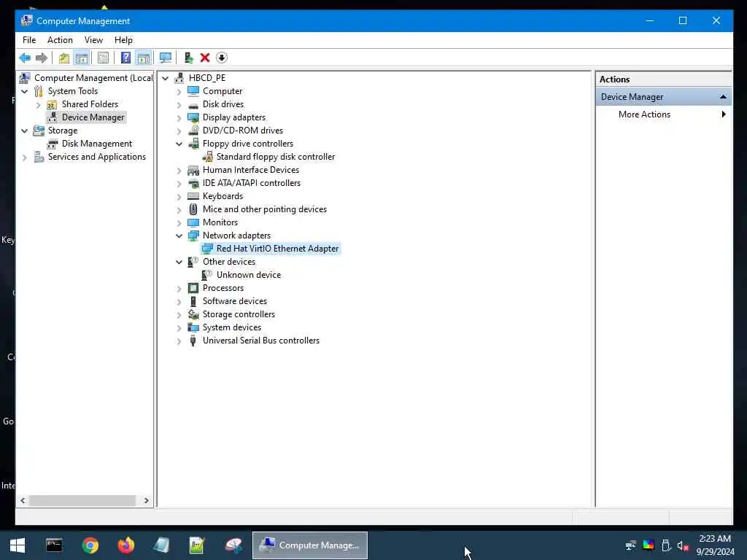Select Device Manager in left tree

(x=93, y=117)
